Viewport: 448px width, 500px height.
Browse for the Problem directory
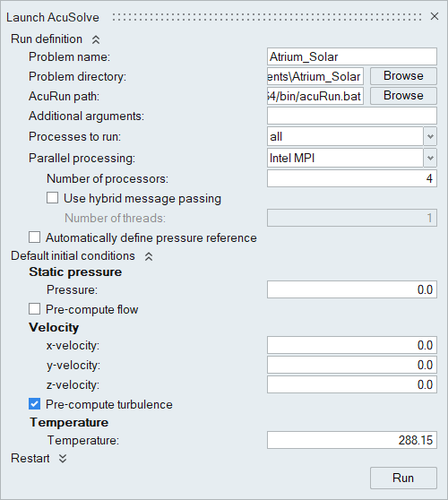tap(403, 76)
